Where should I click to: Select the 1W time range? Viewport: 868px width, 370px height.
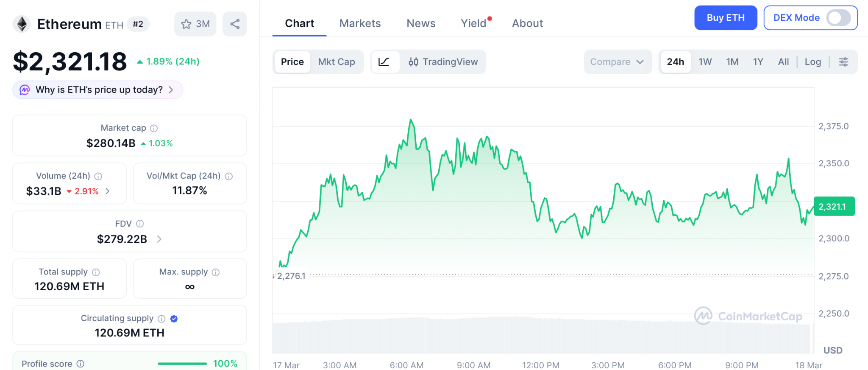pos(705,62)
